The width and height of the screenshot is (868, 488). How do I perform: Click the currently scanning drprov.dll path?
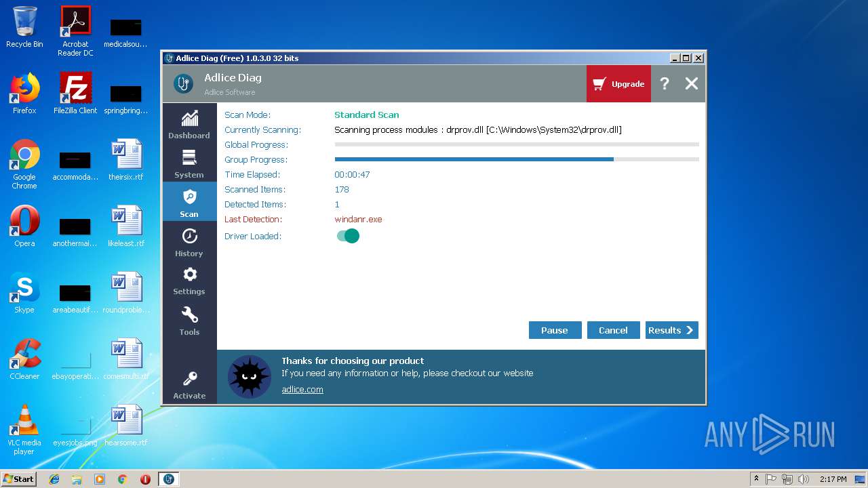coord(478,130)
